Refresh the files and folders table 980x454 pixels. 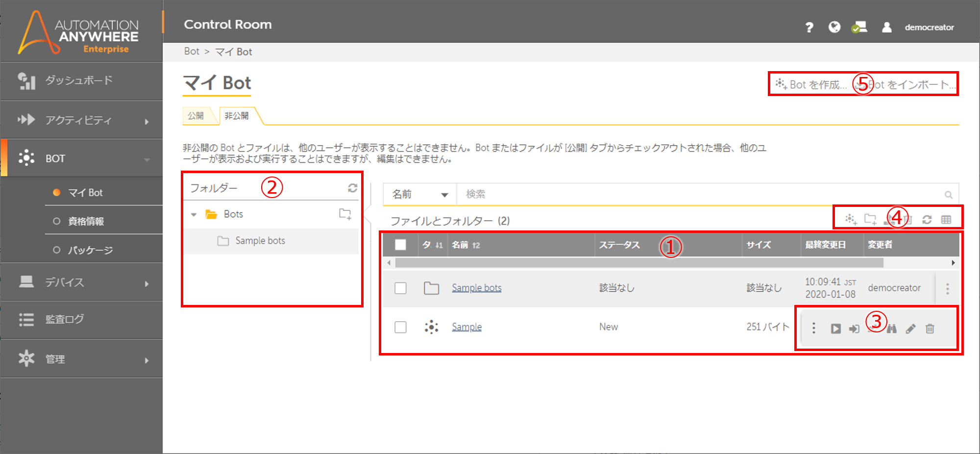click(x=927, y=220)
